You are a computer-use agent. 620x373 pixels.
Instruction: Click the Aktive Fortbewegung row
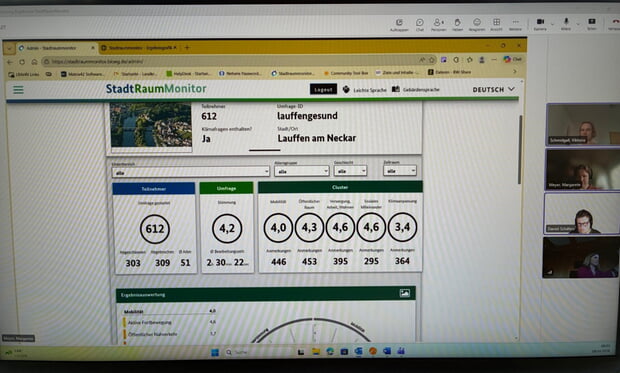(x=170, y=322)
